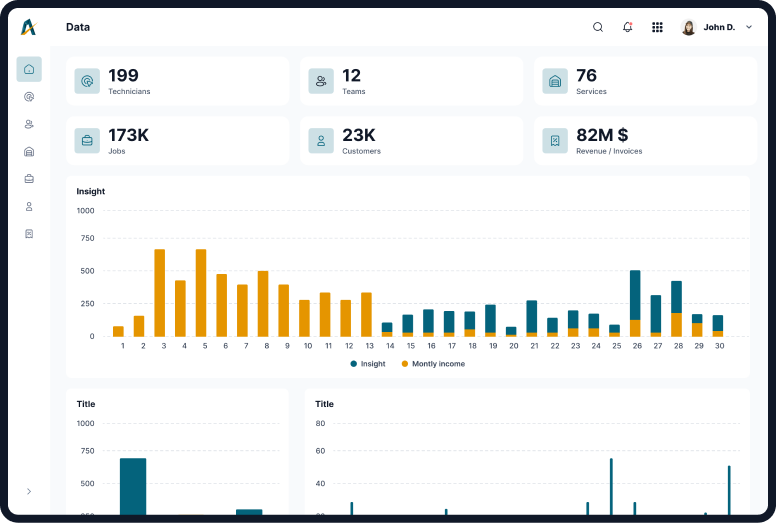Click the teal bar segment for day 28

[677, 297]
